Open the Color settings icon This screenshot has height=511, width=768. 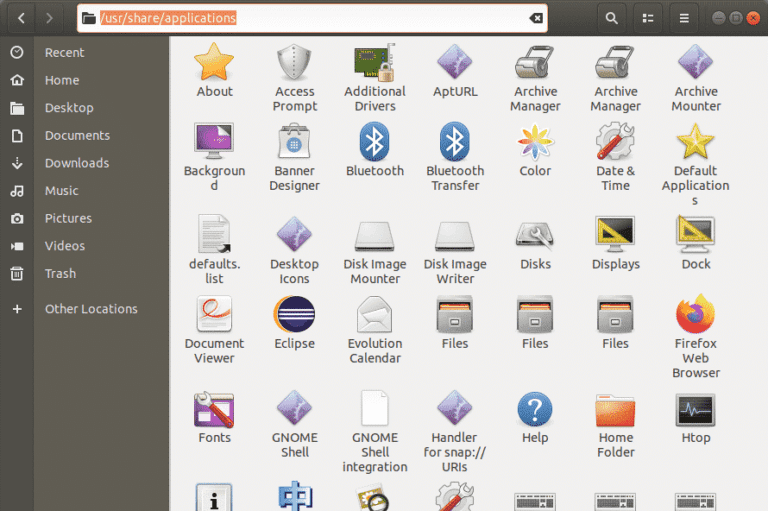pyautogui.click(x=535, y=142)
